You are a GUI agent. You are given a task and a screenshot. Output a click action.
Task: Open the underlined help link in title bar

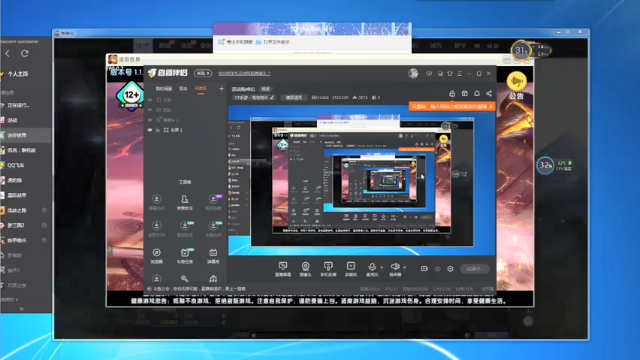pos(244,73)
